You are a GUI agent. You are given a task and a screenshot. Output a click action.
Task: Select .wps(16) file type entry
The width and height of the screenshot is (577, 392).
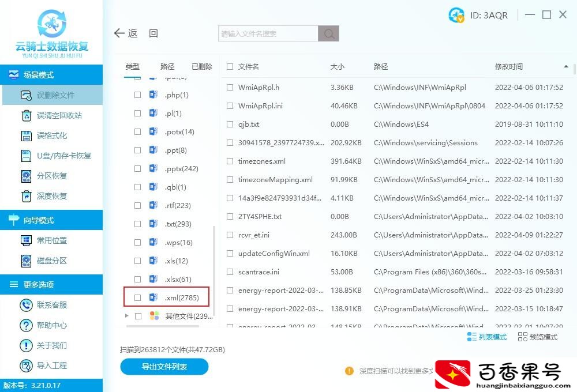click(x=178, y=242)
